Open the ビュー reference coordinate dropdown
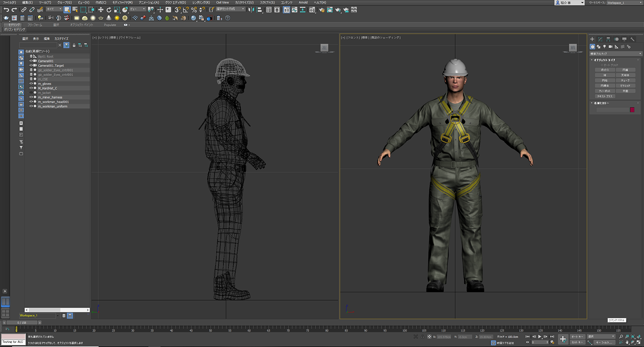The width and height of the screenshot is (644, 347). [138, 9]
